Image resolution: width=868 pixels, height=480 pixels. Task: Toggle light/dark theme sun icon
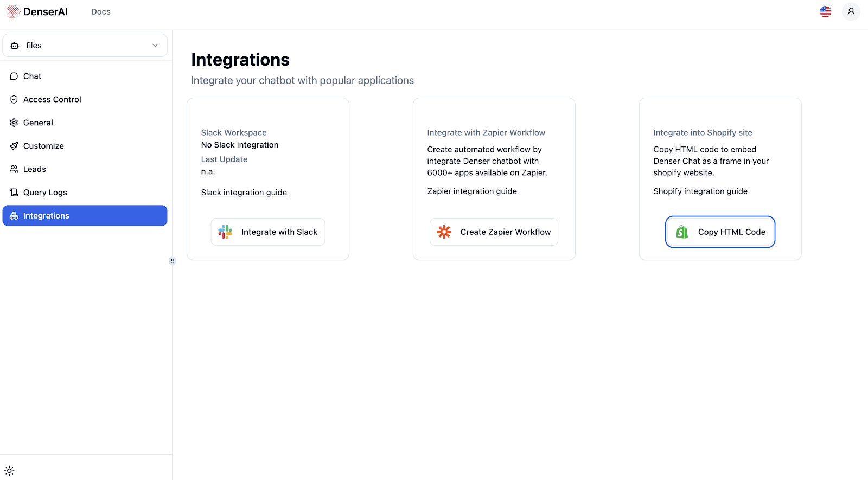9,471
